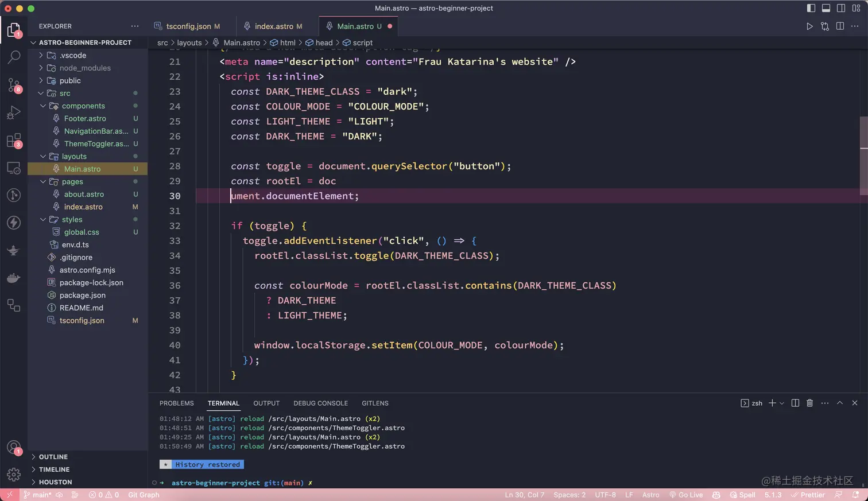868x501 pixels.
Task: Expand the HOUSTON section
Action: 88,482
